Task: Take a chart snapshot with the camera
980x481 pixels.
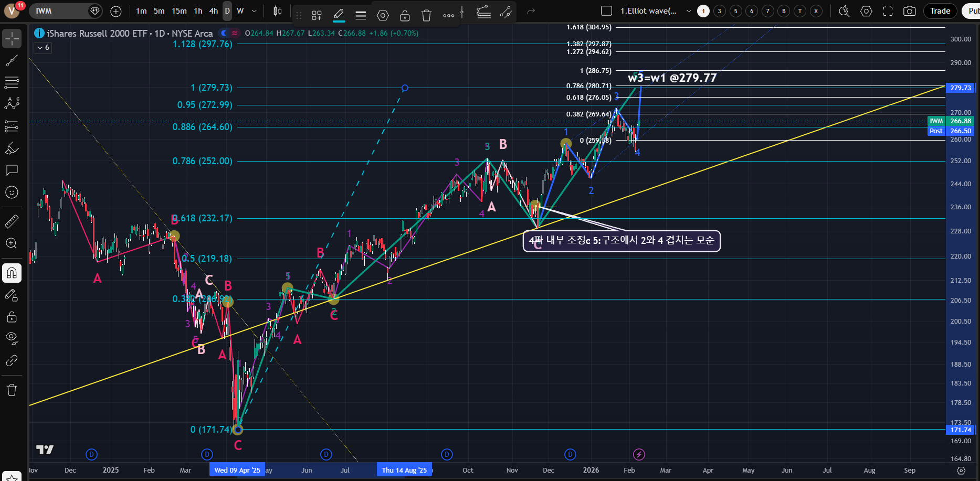Action: point(909,11)
